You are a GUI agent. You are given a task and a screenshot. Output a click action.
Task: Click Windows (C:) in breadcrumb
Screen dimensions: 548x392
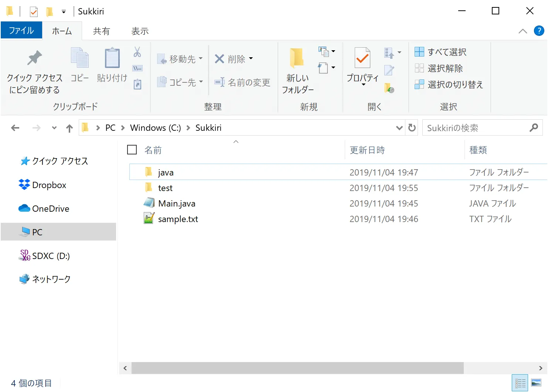point(156,128)
